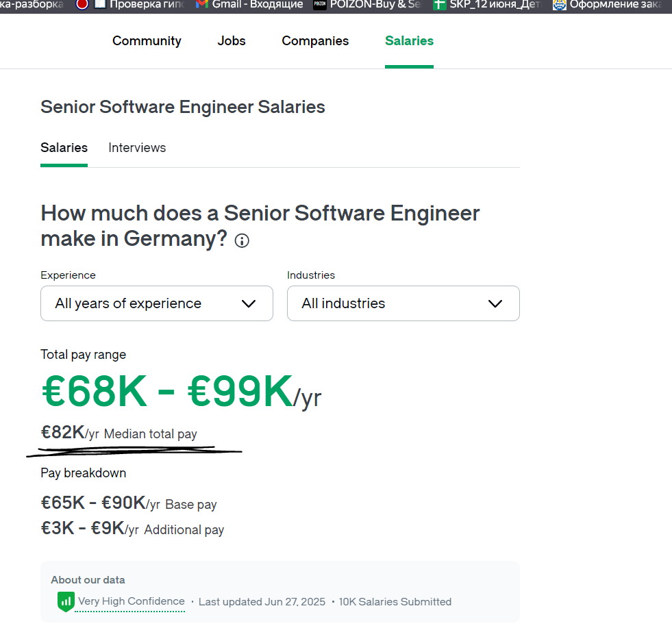
Task: Expand the All industries dropdown
Action: pos(403,303)
